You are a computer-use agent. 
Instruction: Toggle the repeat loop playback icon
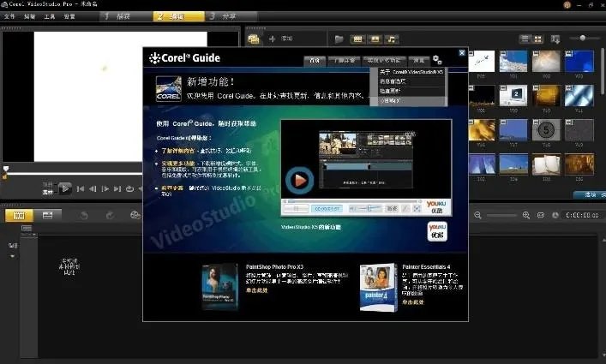click(130, 188)
